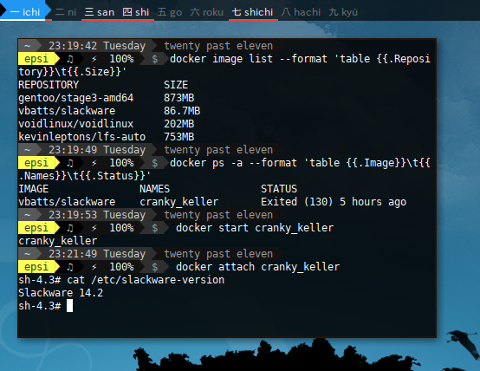Click the lightning battery icon in first prompt

94,59
